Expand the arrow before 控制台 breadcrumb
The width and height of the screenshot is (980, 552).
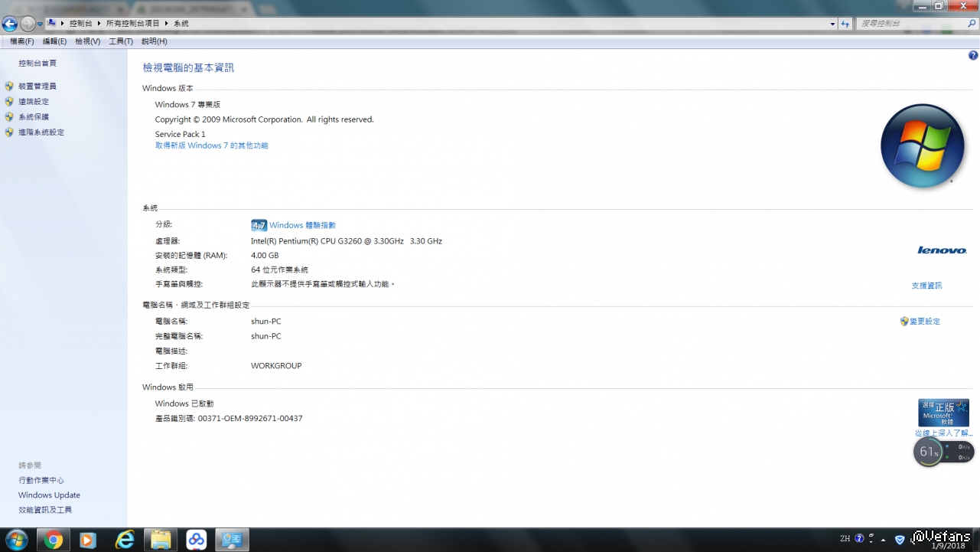tap(62, 24)
